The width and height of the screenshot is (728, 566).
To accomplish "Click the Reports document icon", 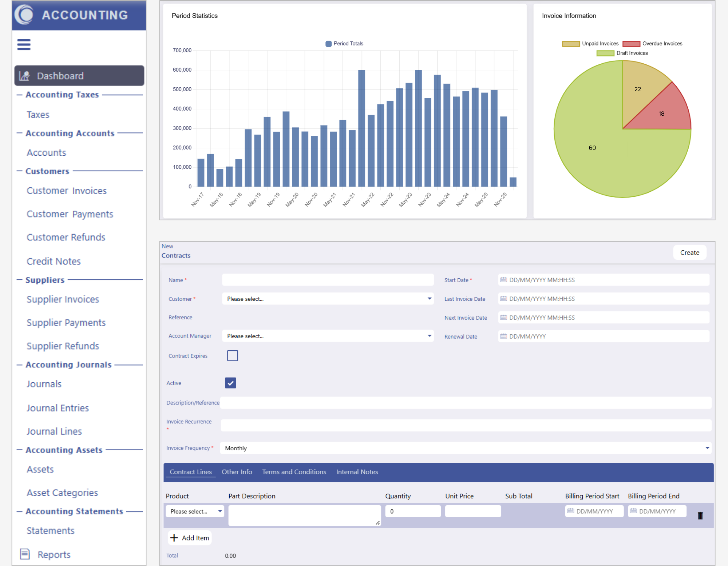I will pyautogui.click(x=25, y=554).
